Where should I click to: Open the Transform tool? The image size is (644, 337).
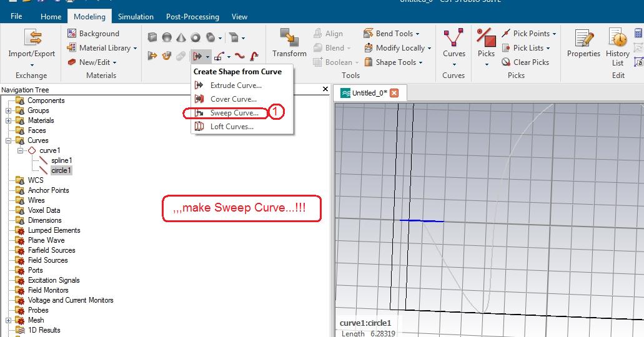[x=289, y=43]
